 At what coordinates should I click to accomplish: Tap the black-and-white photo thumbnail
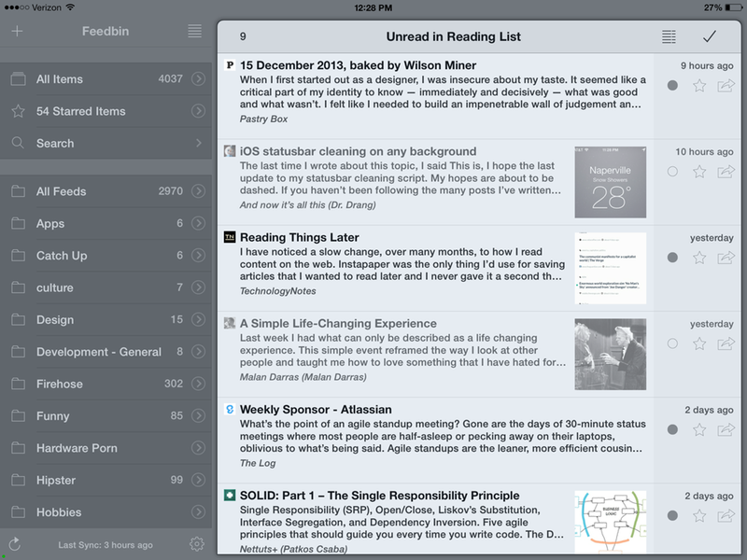[611, 355]
